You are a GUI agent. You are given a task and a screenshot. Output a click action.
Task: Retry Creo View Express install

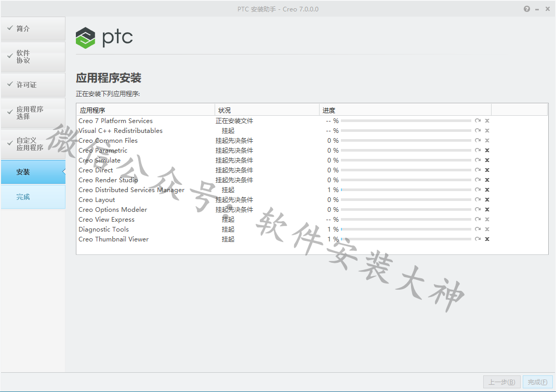(478, 220)
